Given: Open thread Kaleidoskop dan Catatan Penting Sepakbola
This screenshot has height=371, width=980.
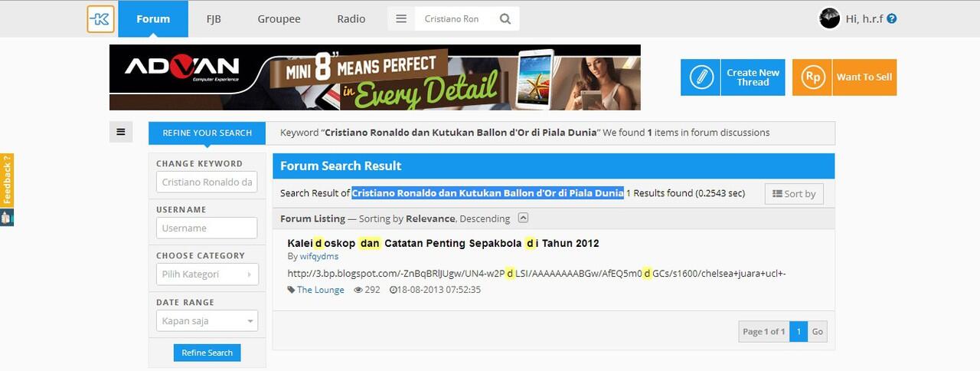Looking at the screenshot, I should 443,243.
